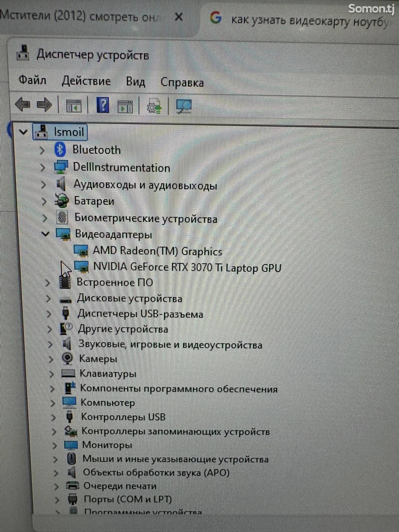Click the action pane toolbar icon
Image resolution: width=399 pixels, height=532 pixels.
125,106
